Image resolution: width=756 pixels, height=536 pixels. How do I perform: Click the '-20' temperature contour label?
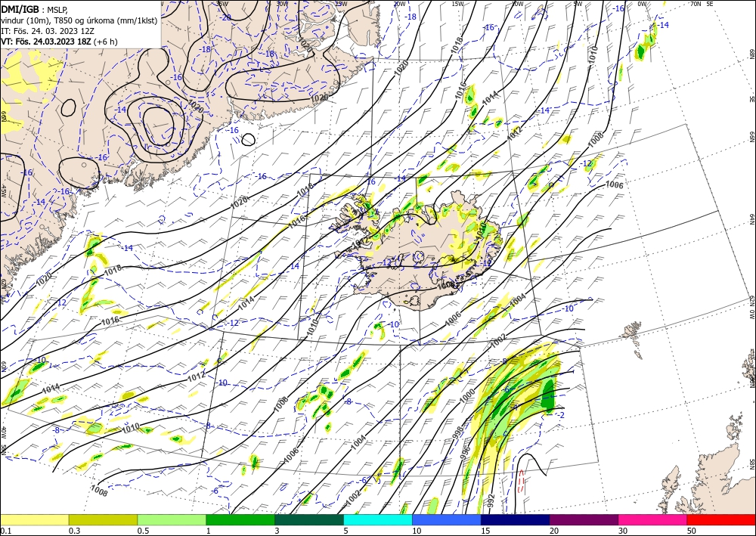tap(226, 17)
